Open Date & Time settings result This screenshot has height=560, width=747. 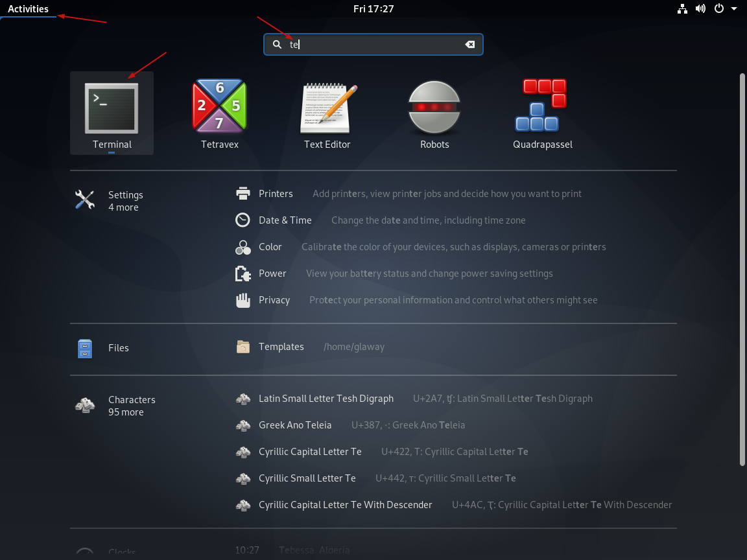point(381,220)
